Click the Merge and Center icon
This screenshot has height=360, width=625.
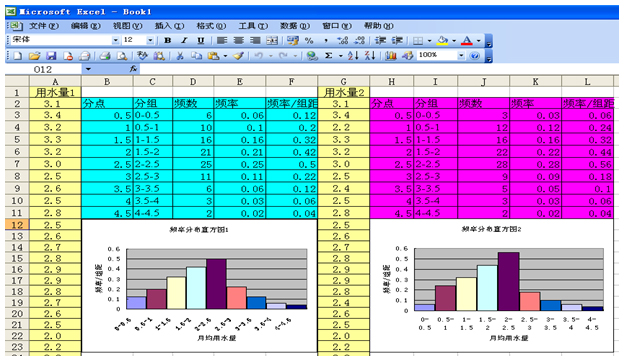[x=272, y=40]
